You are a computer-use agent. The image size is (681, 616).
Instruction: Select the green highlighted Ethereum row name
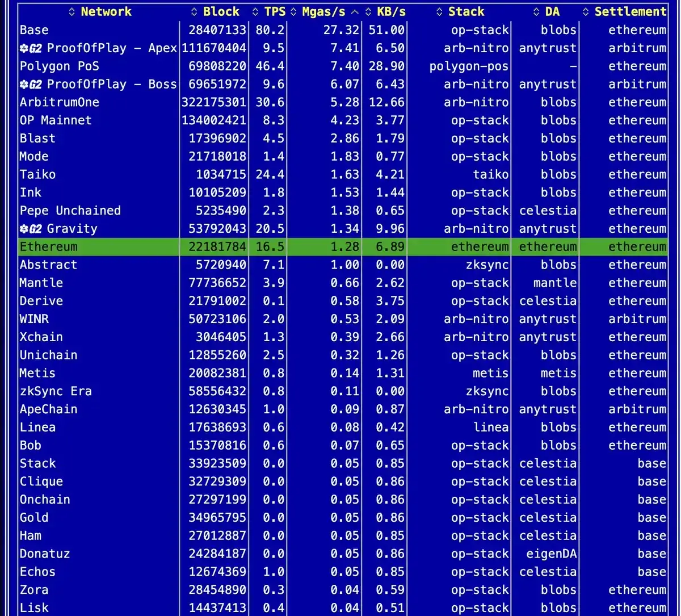pyautogui.click(x=48, y=247)
